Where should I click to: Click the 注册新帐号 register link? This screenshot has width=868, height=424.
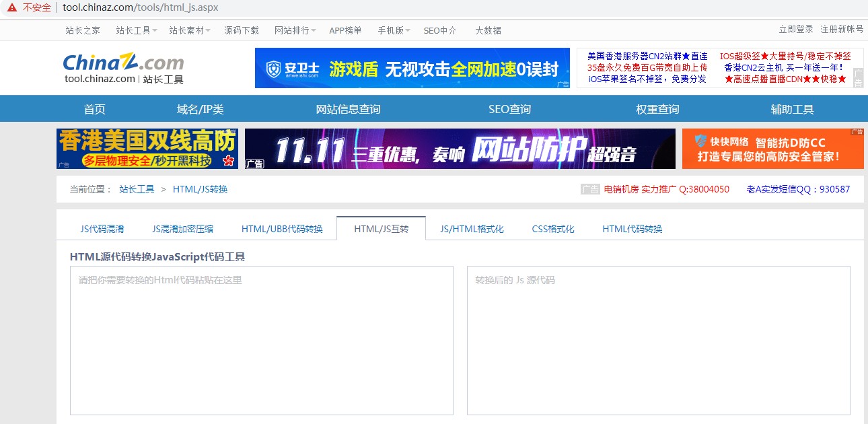coord(842,30)
